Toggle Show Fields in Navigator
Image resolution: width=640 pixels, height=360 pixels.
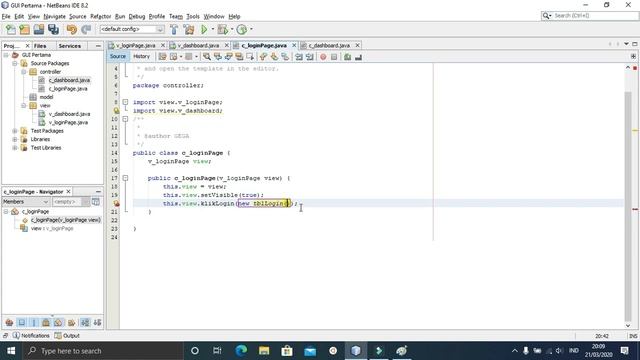(x=22, y=322)
